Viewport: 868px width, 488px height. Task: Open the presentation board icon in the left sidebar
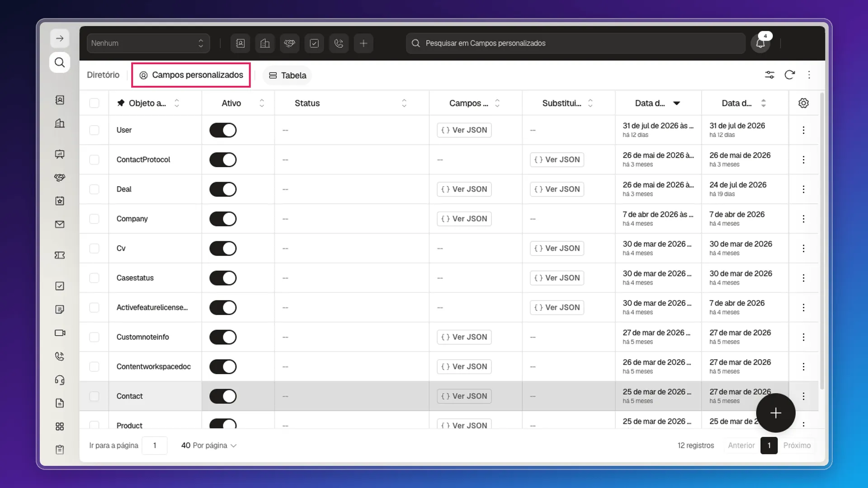point(60,154)
